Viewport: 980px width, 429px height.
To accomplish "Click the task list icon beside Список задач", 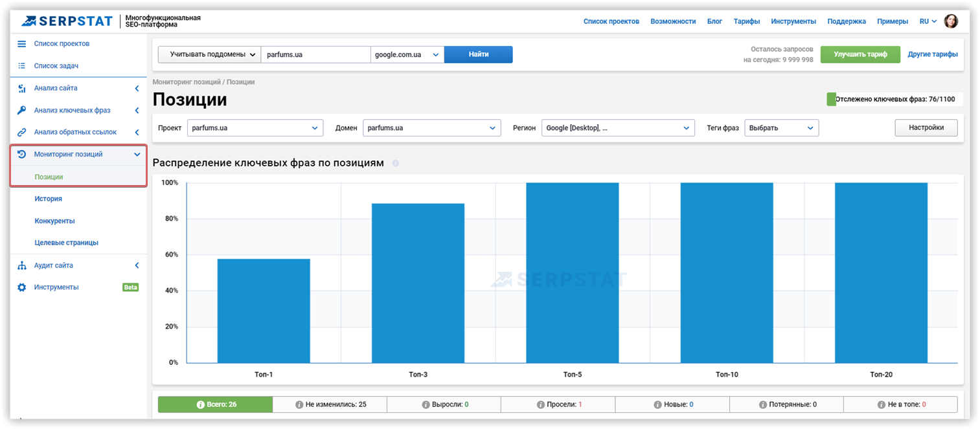I will [21, 66].
